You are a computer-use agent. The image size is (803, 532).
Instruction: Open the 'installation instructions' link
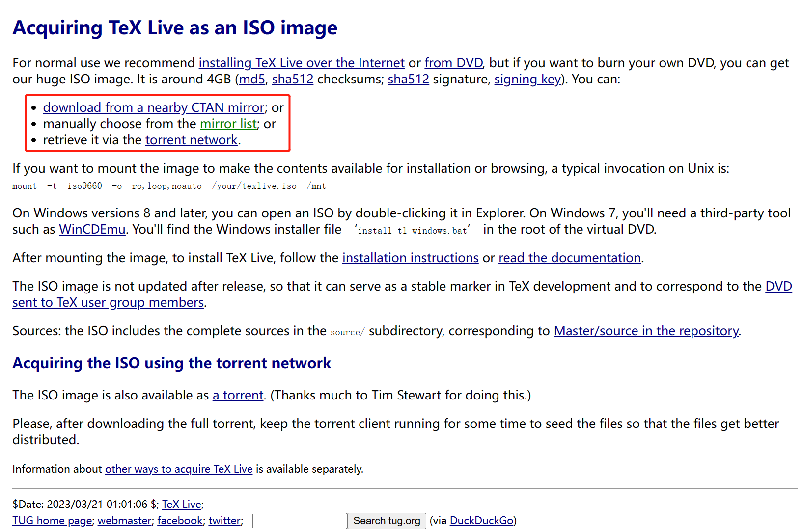pos(411,258)
